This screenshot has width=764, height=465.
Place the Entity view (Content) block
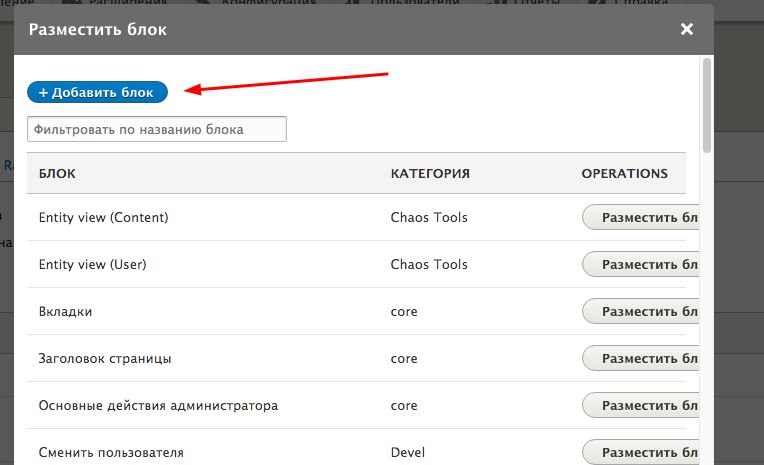[x=641, y=217]
